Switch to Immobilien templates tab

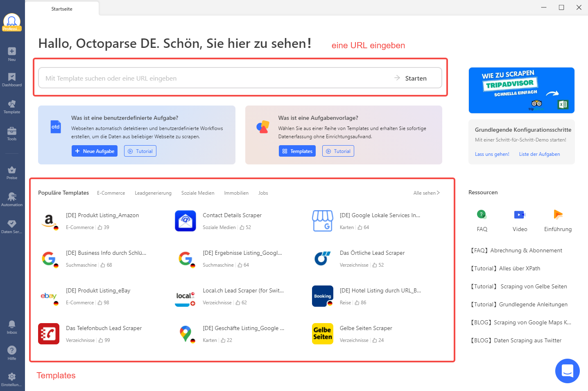(x=236, y=193)
